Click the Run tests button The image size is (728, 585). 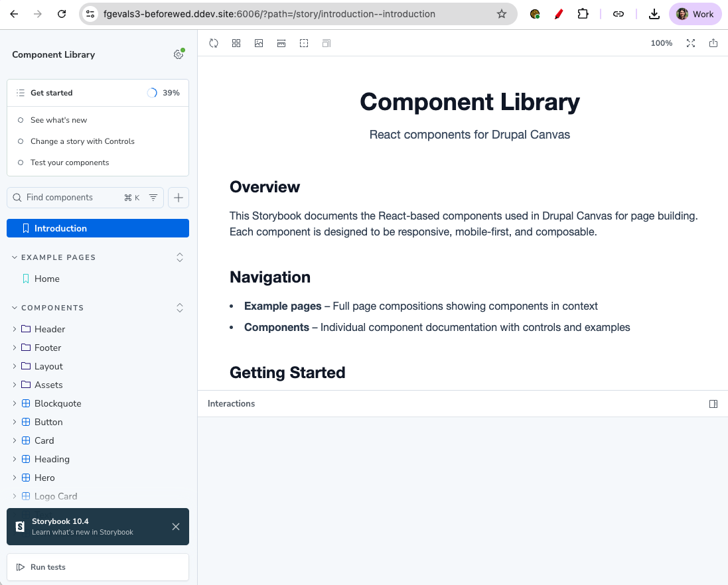tap(98, 567)
